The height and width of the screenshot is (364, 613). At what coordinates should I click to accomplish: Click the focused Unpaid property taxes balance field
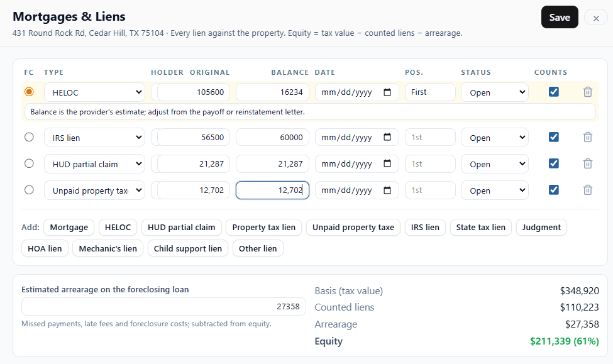click(x=272, y=190)
